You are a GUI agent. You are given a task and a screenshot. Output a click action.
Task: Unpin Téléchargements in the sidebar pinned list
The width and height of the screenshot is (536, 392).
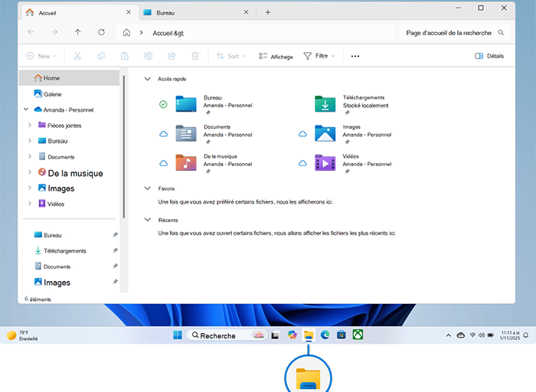click(115, 250)
